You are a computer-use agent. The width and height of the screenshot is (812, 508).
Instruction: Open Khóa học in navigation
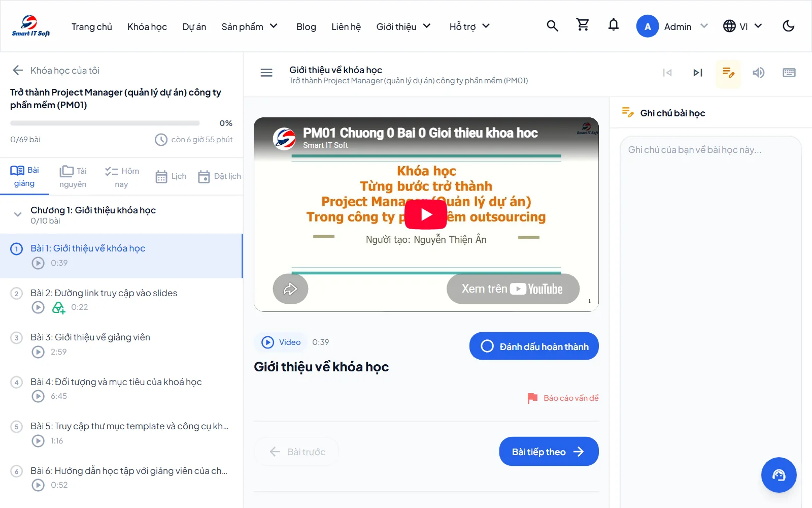[147, 26]
